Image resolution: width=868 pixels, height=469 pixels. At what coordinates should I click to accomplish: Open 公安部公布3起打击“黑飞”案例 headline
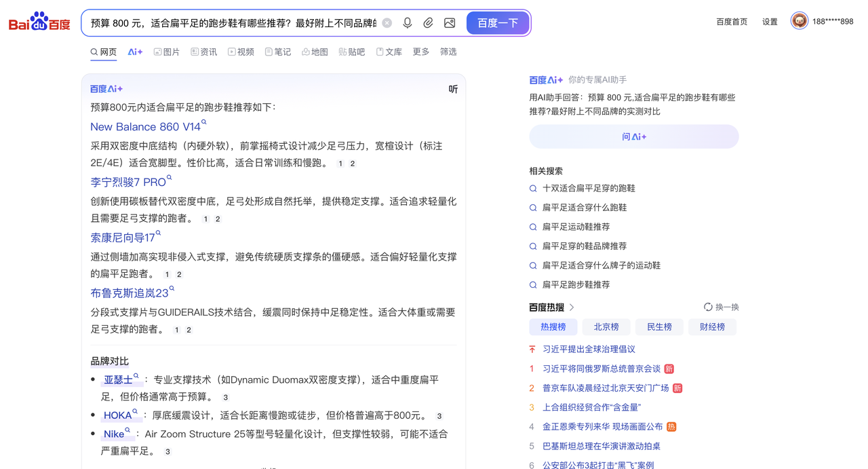[598, 465]
